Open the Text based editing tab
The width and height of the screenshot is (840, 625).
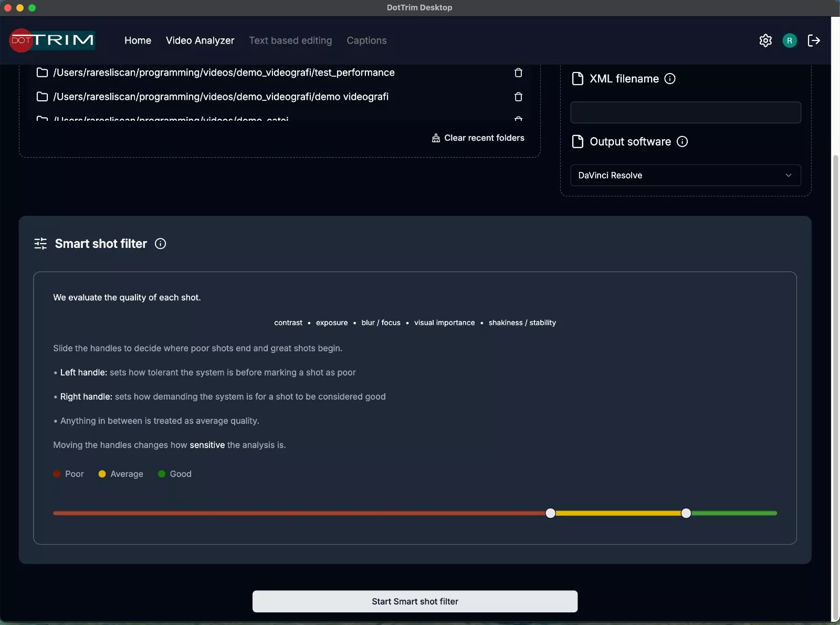pos(290,40)
